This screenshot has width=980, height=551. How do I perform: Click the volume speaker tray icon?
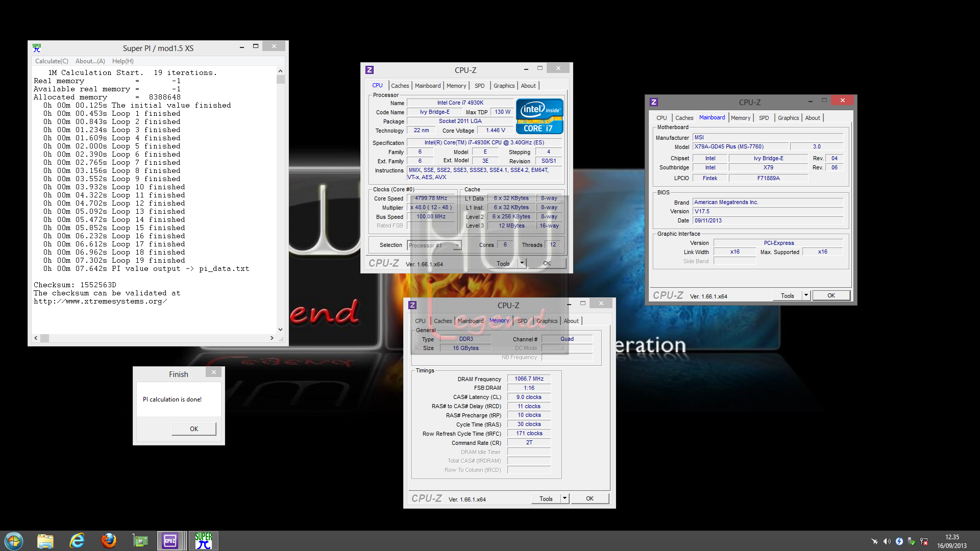(887, 541)
